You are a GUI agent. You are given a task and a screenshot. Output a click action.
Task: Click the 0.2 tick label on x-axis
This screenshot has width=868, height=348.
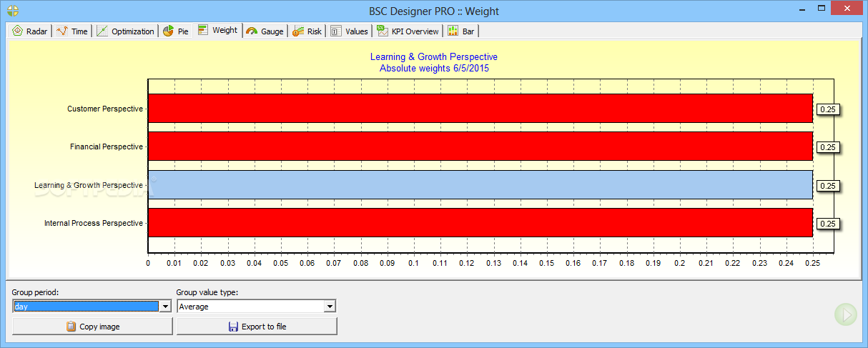point(679,263)
